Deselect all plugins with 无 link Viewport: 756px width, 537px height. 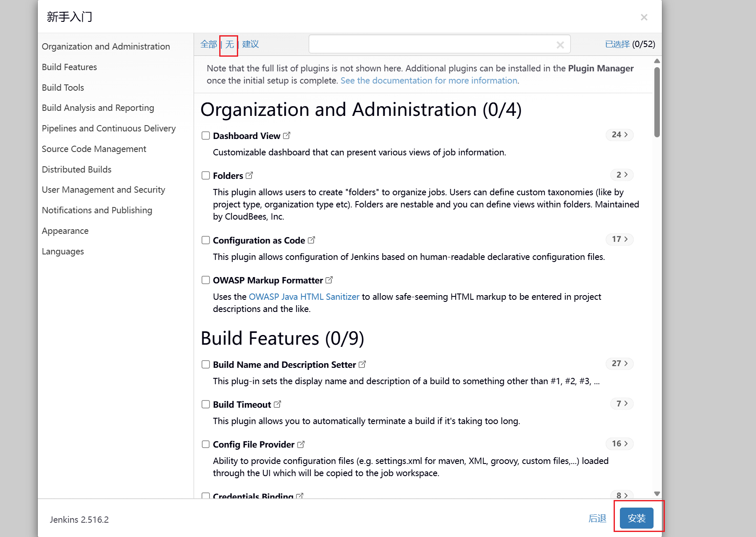click(x=229, y=44)
